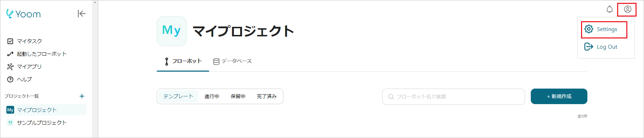
Task: Switch to the データベース tab
Action: [232, 61]
